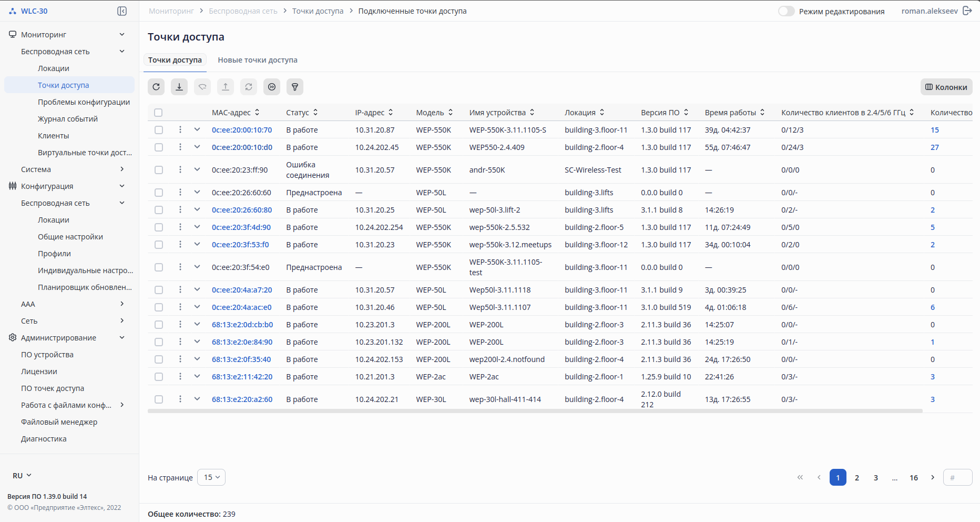
Task: Sort by Модель column arrows
Action: tap(451, 112)
